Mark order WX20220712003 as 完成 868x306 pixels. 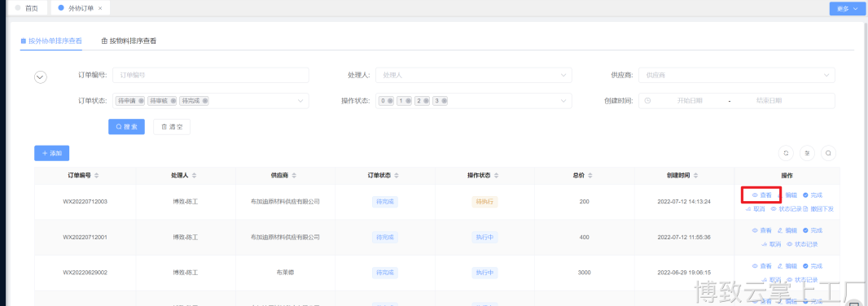(x=813, y=195)
